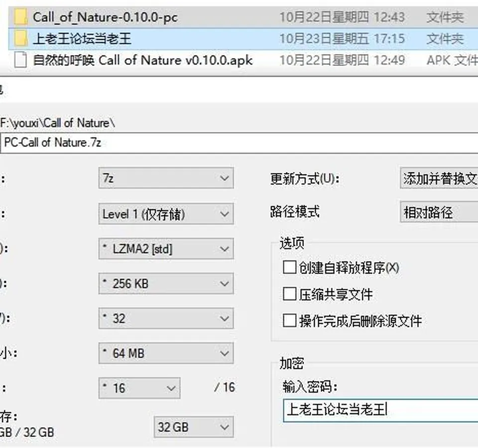Click the "/ 16" thread count text

[x=225, y=387]
